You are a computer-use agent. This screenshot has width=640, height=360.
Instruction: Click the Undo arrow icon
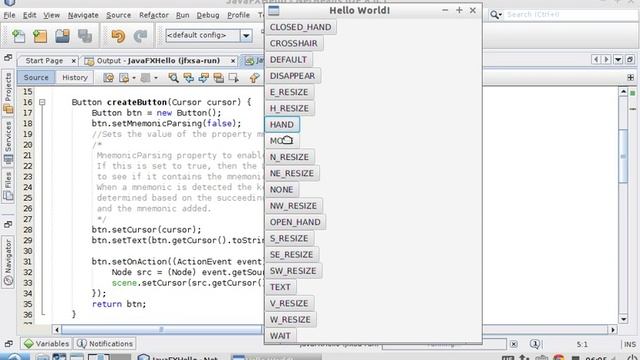tap(118, 36)
